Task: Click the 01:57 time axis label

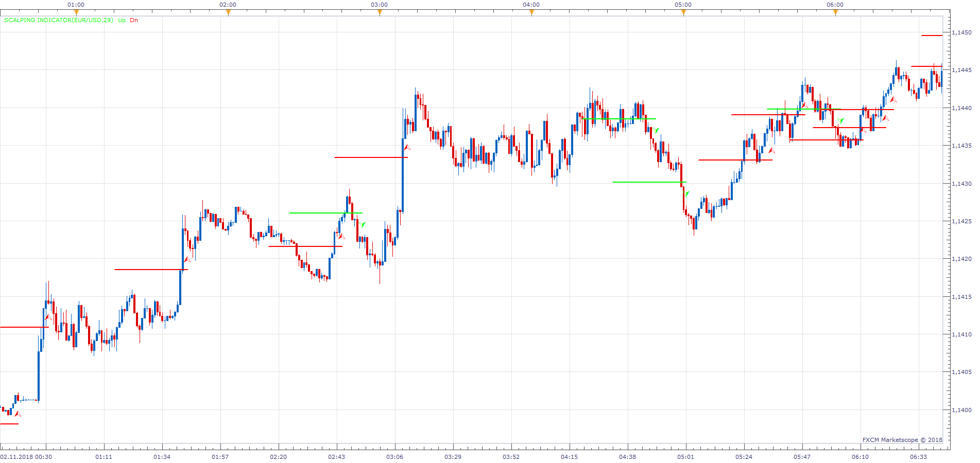Action: pos(220,457)
